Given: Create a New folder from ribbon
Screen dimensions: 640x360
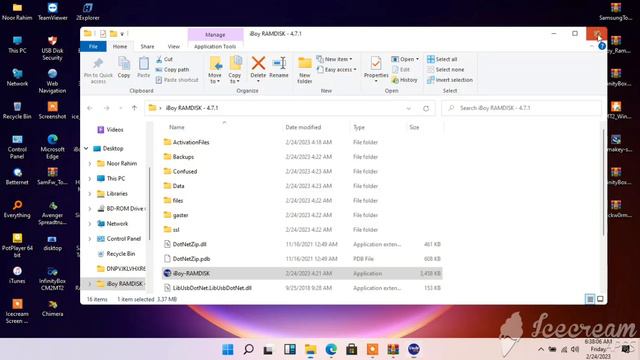Looking at the screenshot, I should point(304,70).
